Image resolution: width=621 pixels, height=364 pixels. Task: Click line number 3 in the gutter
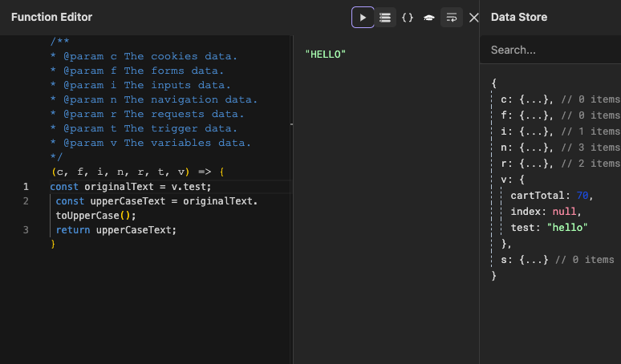pos(26,230)
